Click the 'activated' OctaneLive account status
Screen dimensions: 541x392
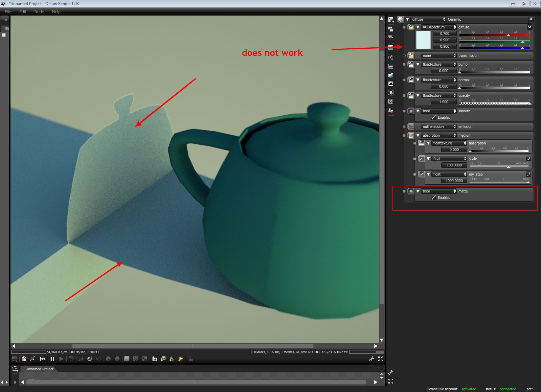(x=469, y=389)
